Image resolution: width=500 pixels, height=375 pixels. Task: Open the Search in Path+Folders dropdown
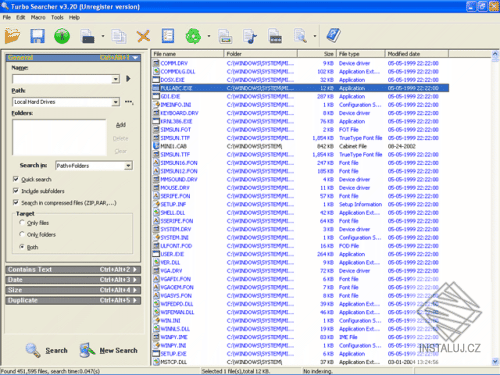pos(128,166)
